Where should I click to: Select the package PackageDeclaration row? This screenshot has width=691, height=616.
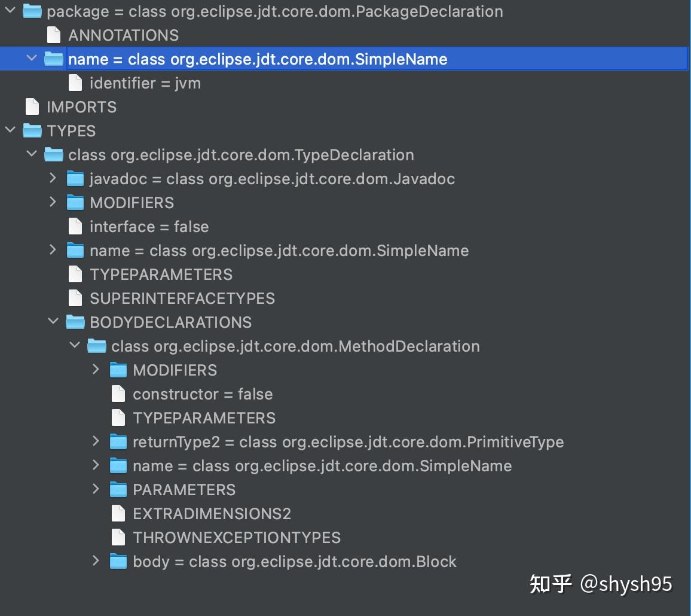(274, 11)
